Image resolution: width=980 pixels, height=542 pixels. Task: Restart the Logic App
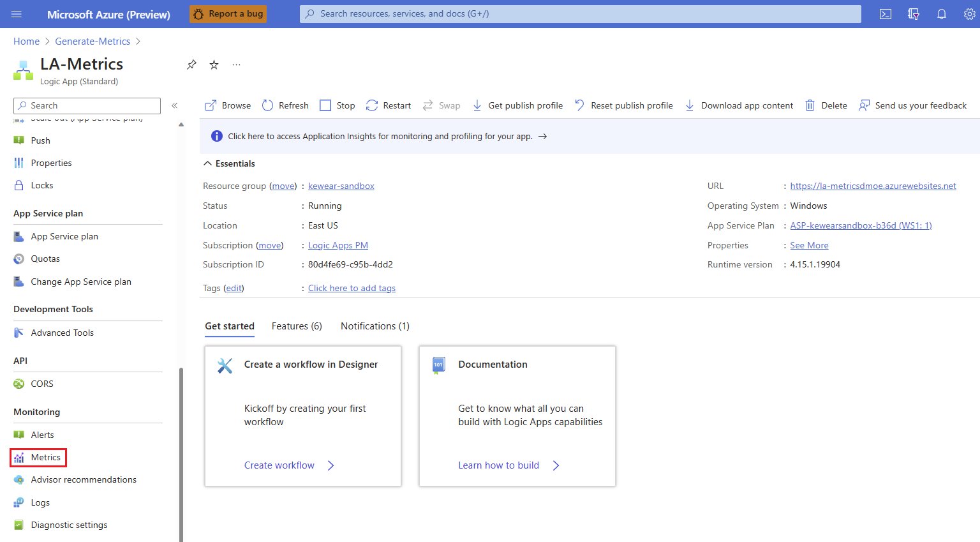click(x=389, y=105)
